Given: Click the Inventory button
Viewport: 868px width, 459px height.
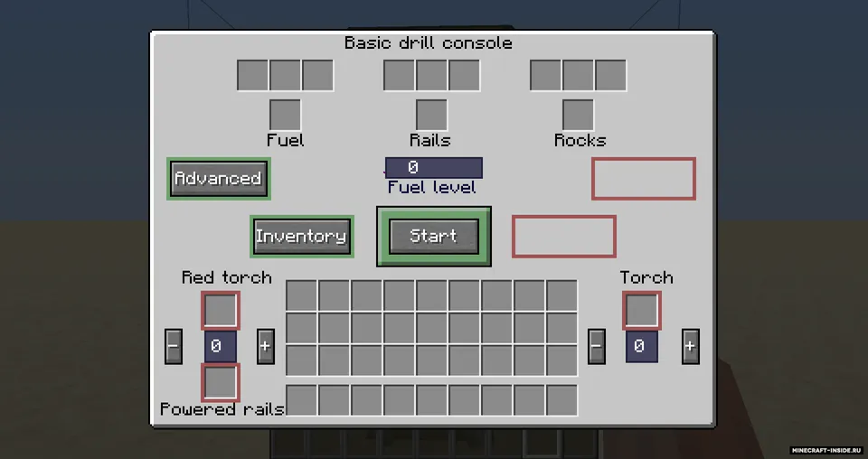Looking at the screenshot, I should [x=302, y=236].
